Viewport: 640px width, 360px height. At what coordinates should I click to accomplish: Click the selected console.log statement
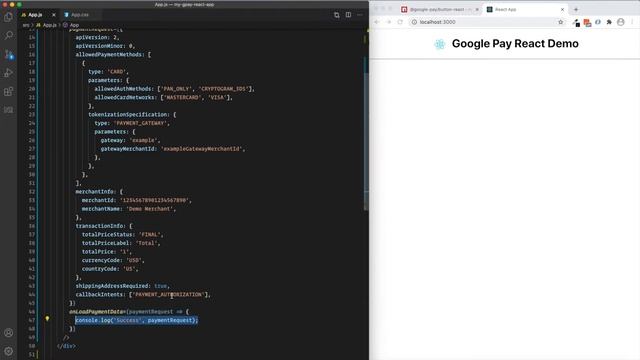click(x=137, y=320)
